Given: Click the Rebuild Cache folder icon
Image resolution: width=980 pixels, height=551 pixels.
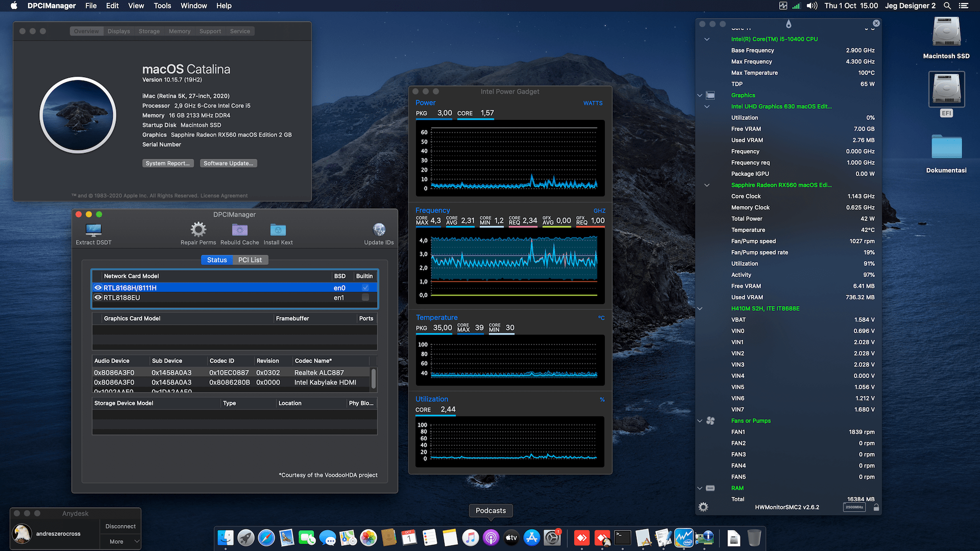Looking at the screenshot, I should pos(239,230).
